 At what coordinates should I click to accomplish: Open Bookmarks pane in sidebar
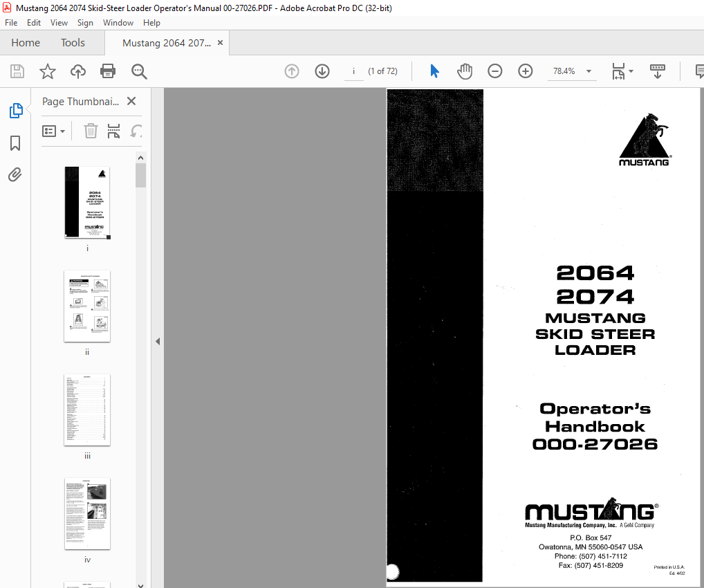(x=15, y=143)
